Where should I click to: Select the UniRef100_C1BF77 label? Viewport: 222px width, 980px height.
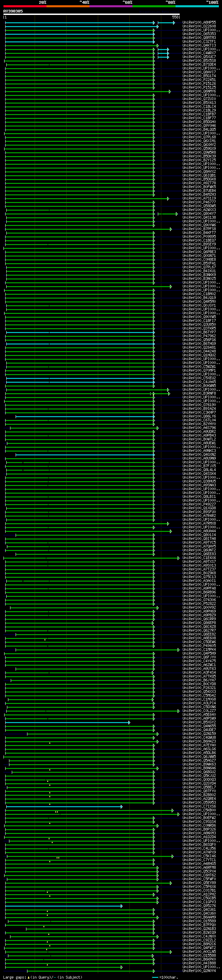[x=199, y=118]
